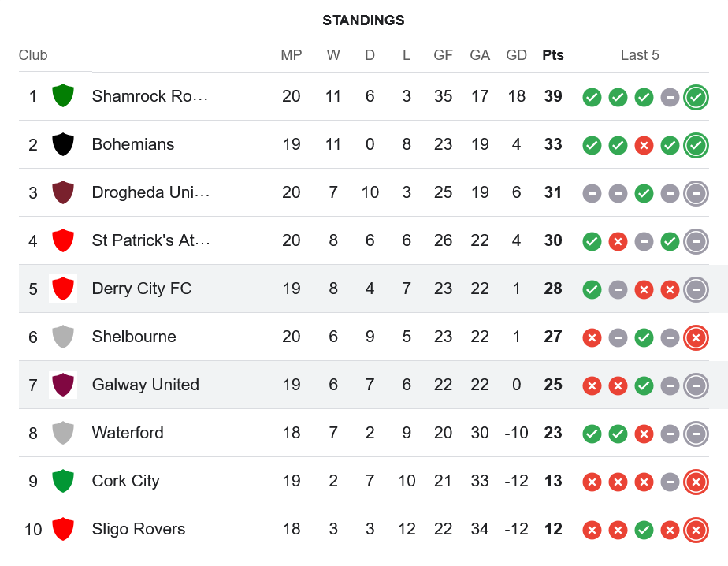This screenshot has width=728, height=566.
Task: Click Drogheda's latest draw result icon
Action: [695, 193]
